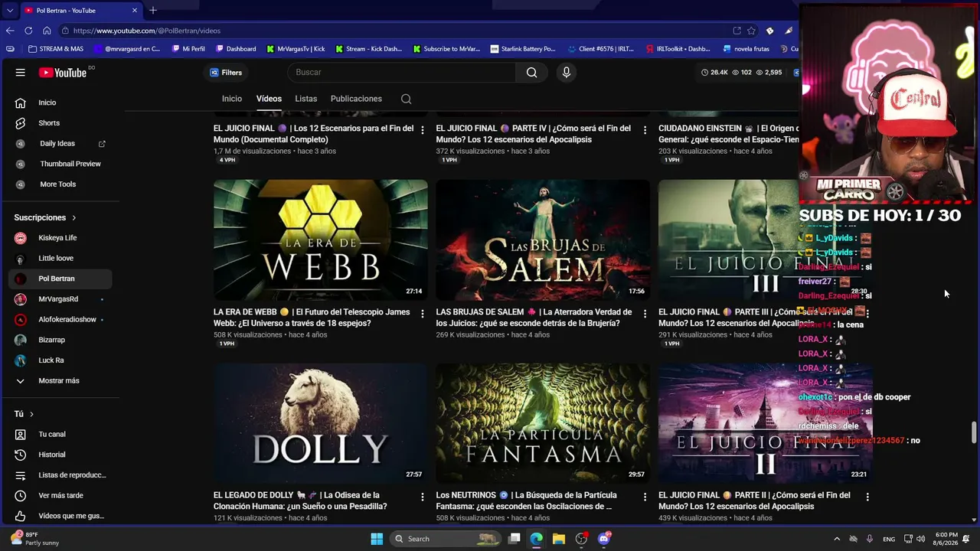Expand the Suscripciones section chevron
This screenshot has width=980, height=551.
[x=74, y=218]
